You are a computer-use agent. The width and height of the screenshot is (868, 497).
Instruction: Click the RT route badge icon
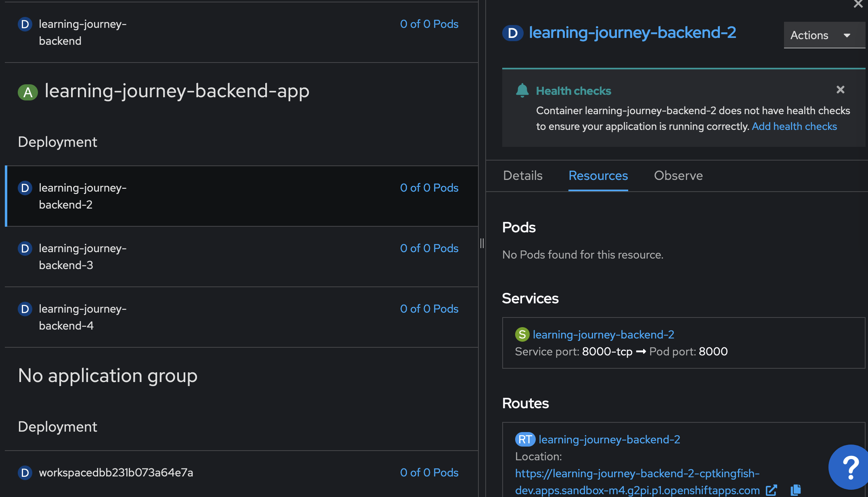(525, 439)
